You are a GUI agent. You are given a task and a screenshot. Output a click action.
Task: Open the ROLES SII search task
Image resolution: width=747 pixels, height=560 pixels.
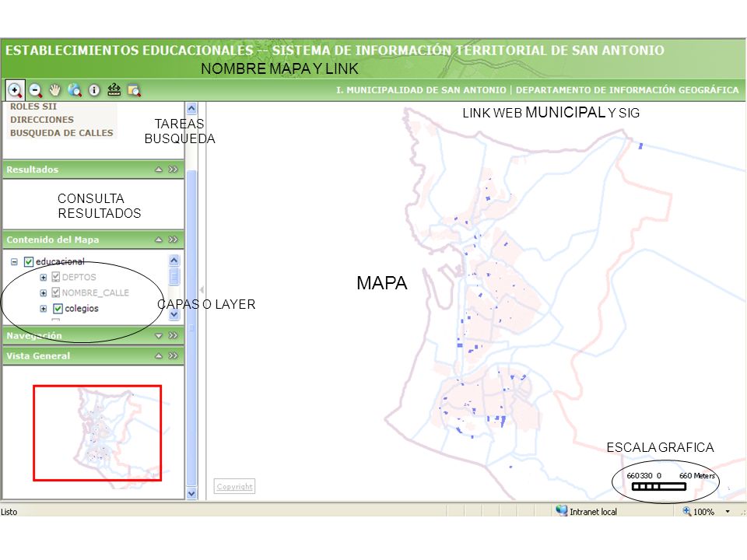(x=33, y=107)
